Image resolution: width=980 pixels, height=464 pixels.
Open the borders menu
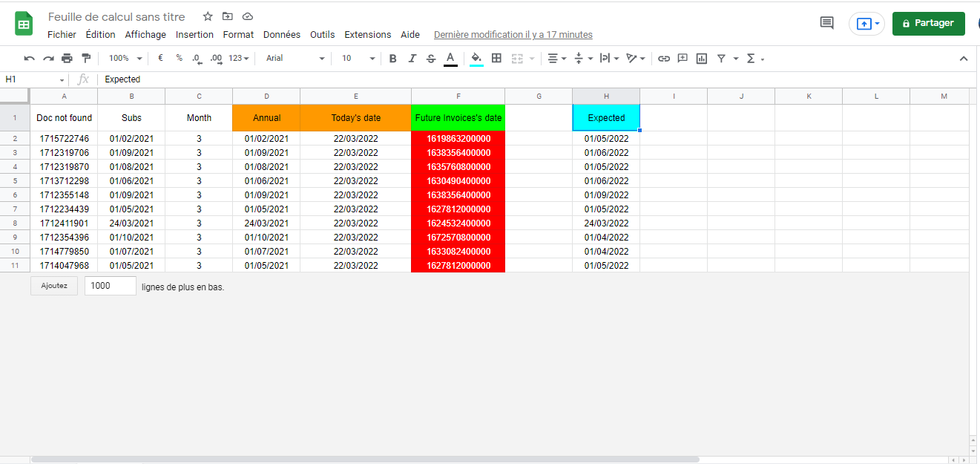coord(496,58)
